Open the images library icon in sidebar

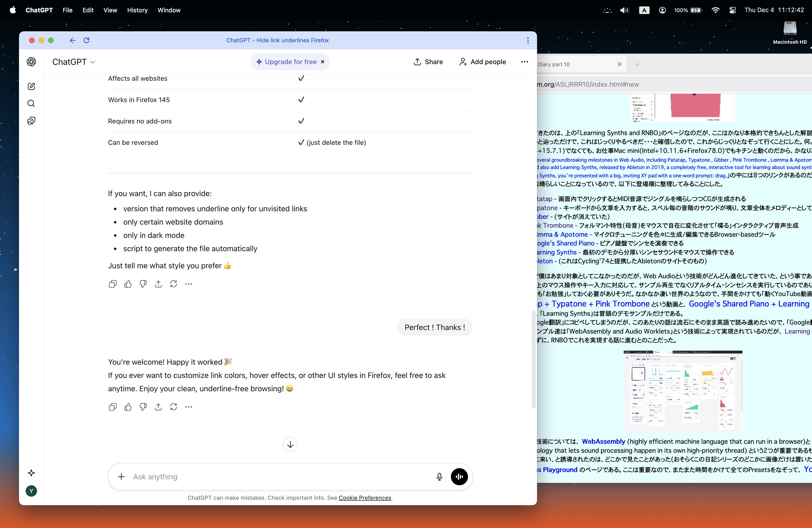tap(31, 121)
